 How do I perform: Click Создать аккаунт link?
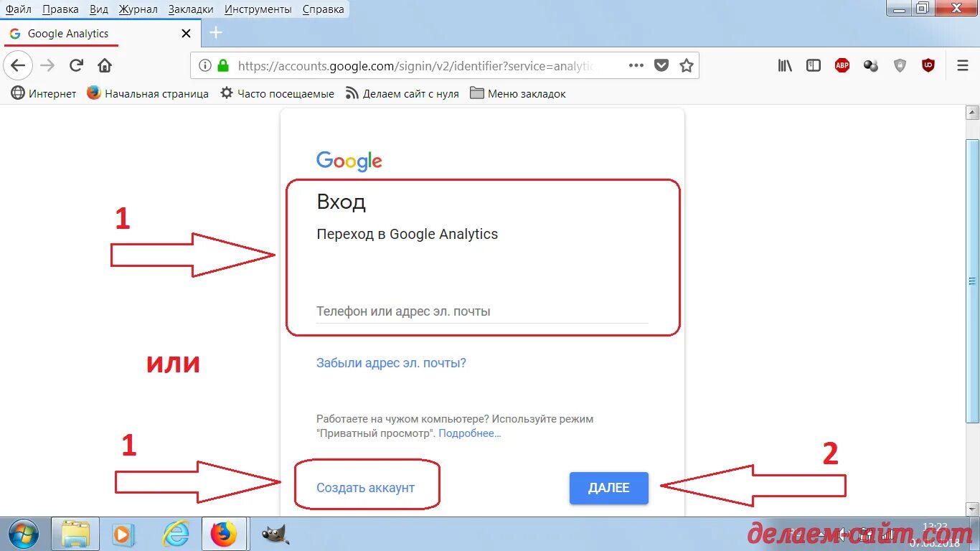366,488
